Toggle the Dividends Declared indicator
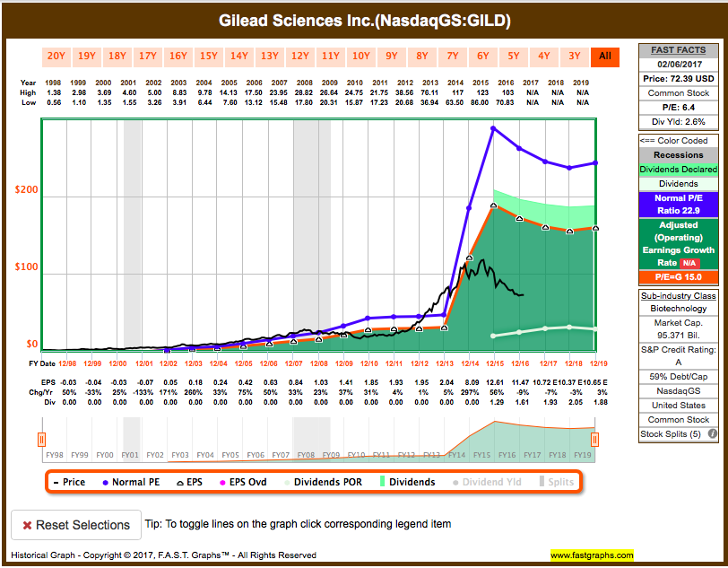Image resolution: width=728 pixels, height=568 pixels. pyautogui.click(x=678, y=169)
